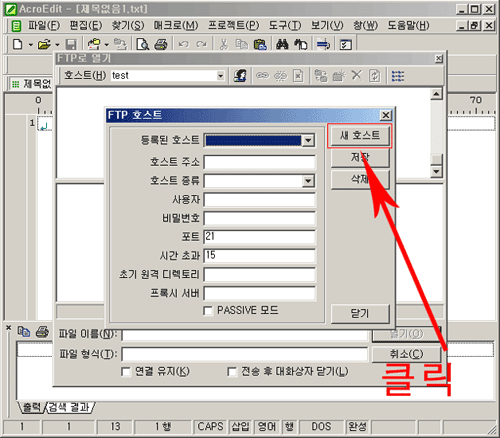Click the 닫기 button in FTP 호스트 dialog

360,313
